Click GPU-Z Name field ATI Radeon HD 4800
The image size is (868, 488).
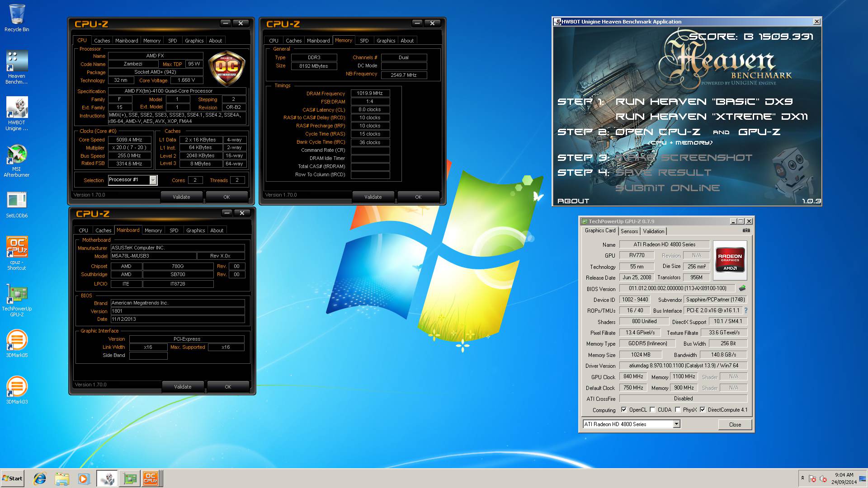[664, 244]
